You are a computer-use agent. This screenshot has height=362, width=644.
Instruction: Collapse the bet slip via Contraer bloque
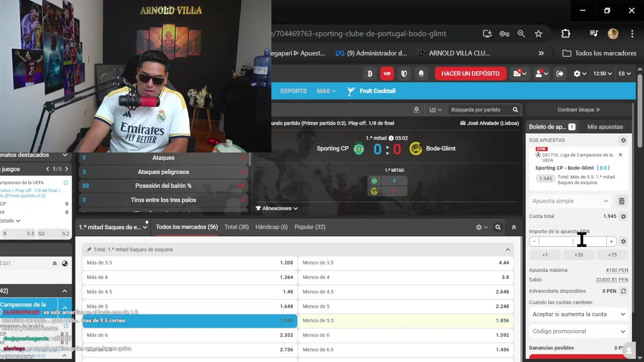click(579, 110)
